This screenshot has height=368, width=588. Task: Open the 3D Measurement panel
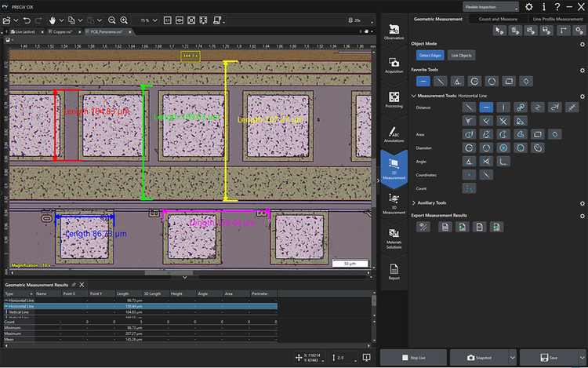394,201
